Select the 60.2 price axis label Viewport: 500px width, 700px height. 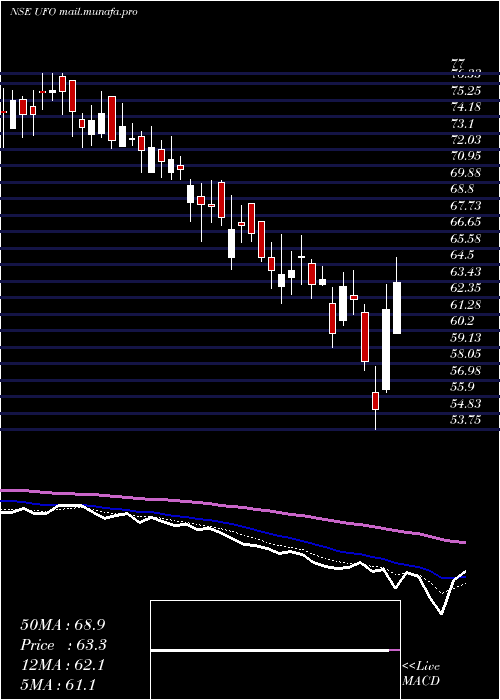[x=463, y=321]
